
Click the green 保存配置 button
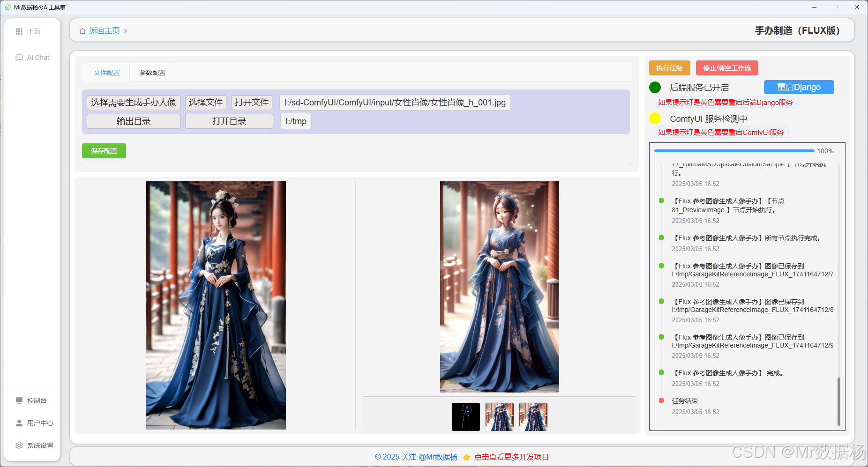[104, 151]
